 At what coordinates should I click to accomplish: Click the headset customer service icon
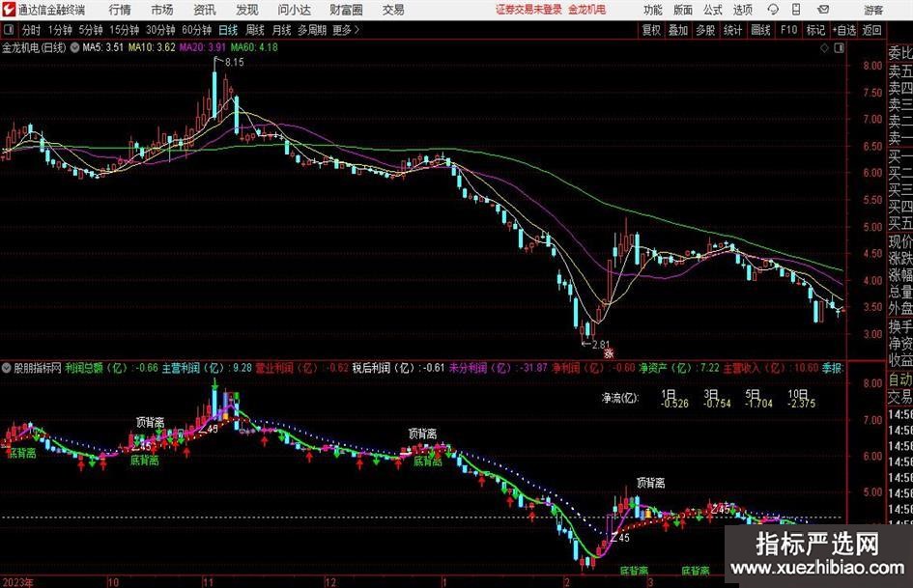tap(773, 10)
